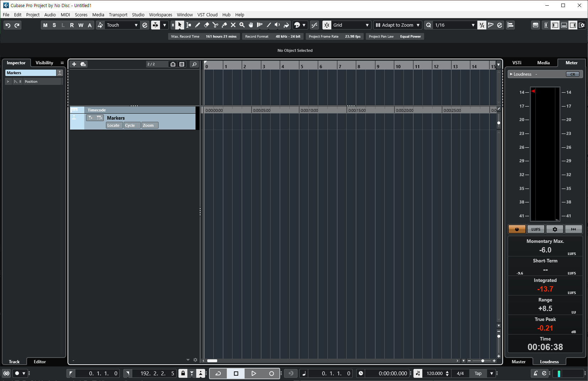Toggle Auto-Scroll button in toolbar
This screenshot has width=588, height=381.
(x=155, y=25)
